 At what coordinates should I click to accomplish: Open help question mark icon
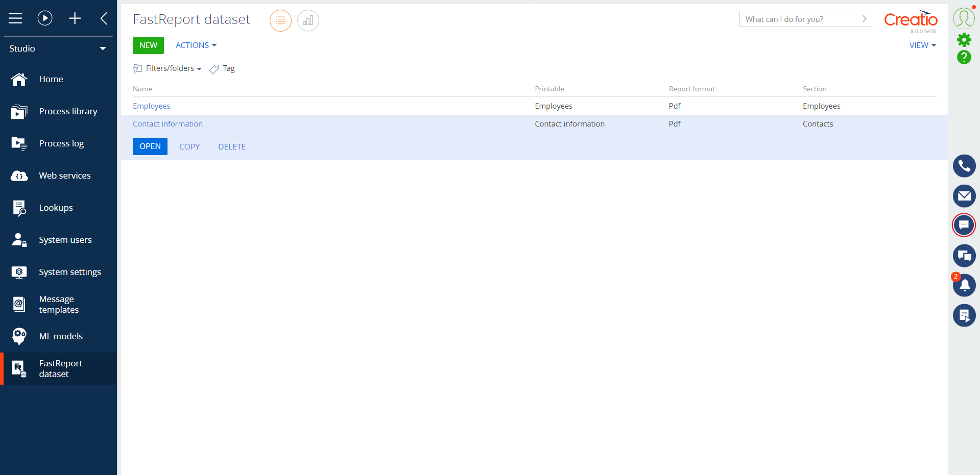pos(964,57)
